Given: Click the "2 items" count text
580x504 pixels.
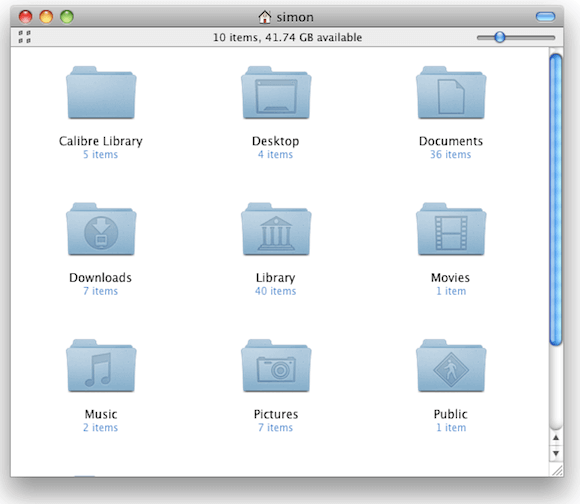Looking at the screenshot, I should [100, 428].
